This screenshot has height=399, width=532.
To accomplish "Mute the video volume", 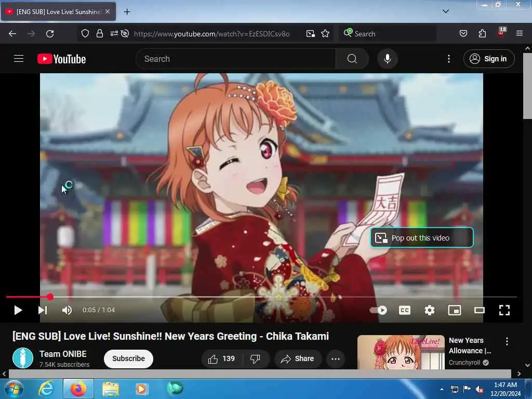I will click(67, 310).
